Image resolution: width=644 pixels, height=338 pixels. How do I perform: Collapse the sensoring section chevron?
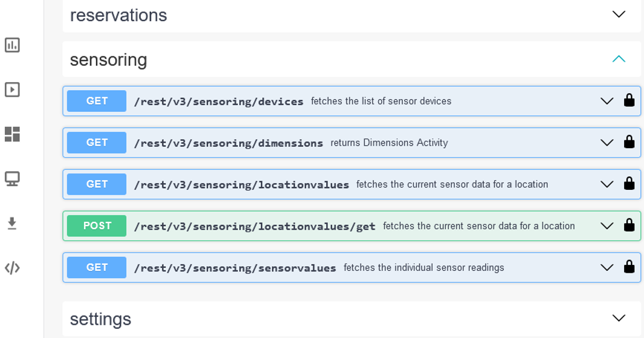pyautogui.click(x=619, y=59)
